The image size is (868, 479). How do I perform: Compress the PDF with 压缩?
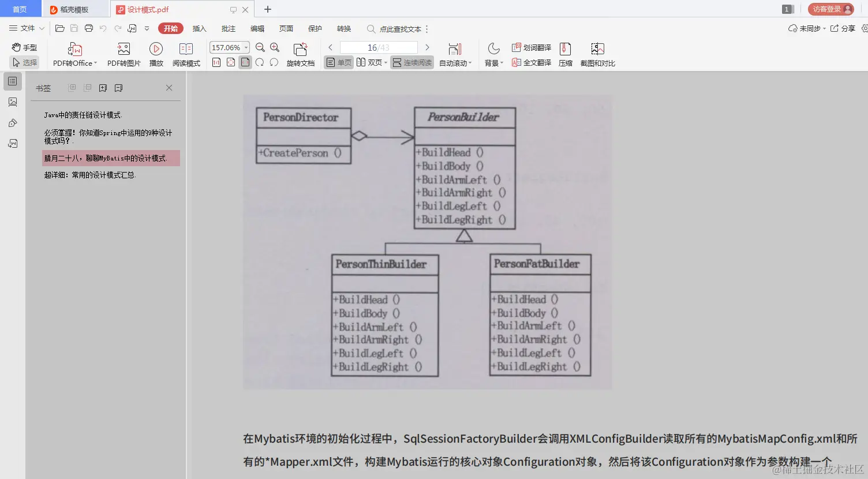(565, 54)
